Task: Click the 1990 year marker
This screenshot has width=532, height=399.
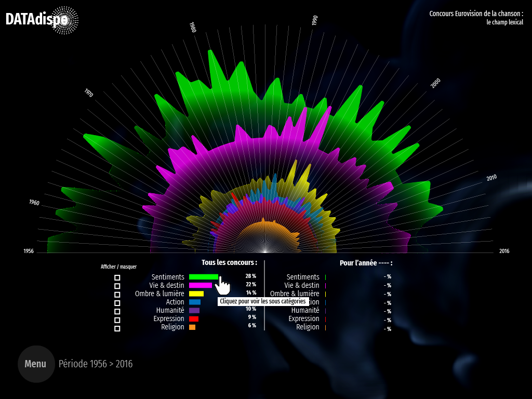Action: (315, 20)
